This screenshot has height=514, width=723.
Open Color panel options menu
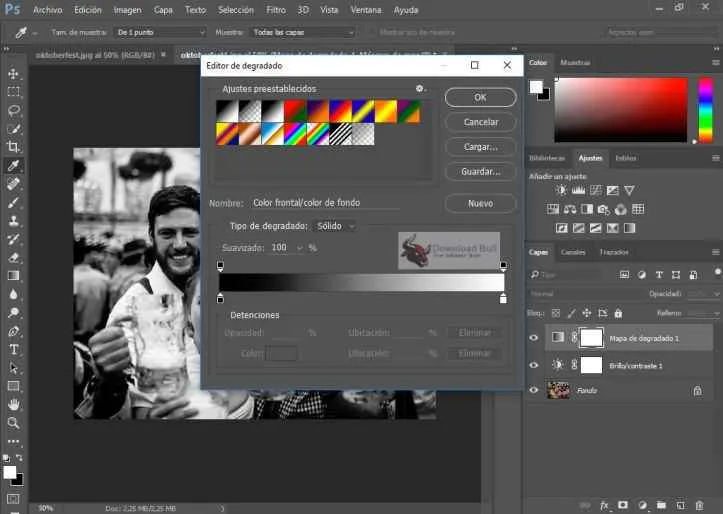pos(716,63)
